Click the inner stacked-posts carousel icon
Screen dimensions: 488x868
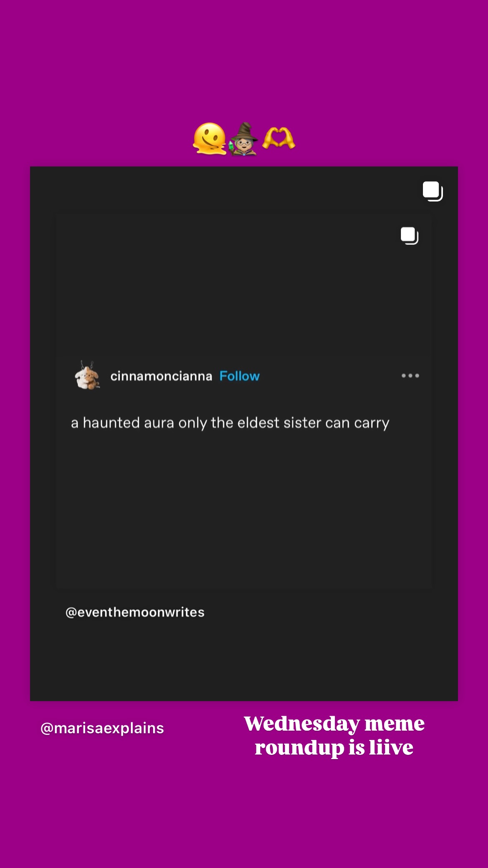(410, 236)
